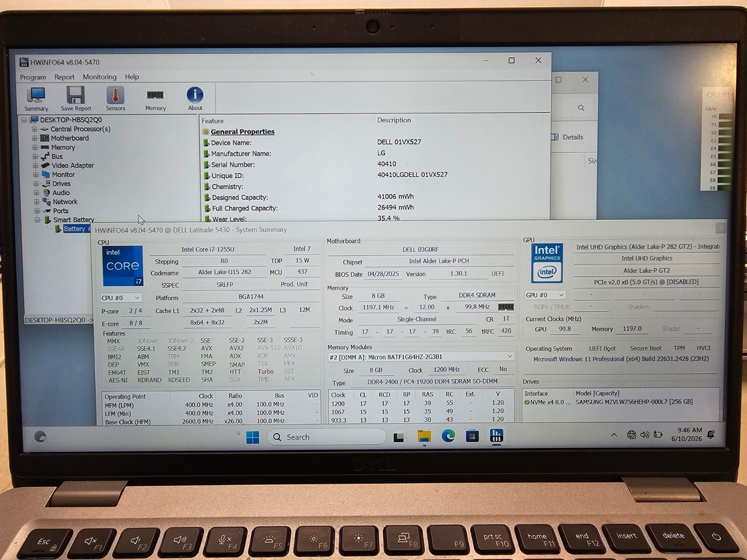This screenshot has height=560, width=747.
Task: Click the battery tray icon
Action: tap(658, 434)
